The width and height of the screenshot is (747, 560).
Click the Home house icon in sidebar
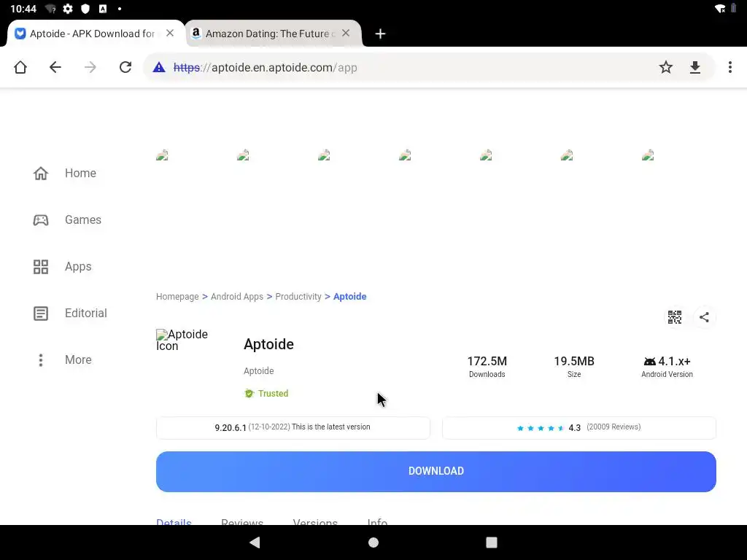41,173
